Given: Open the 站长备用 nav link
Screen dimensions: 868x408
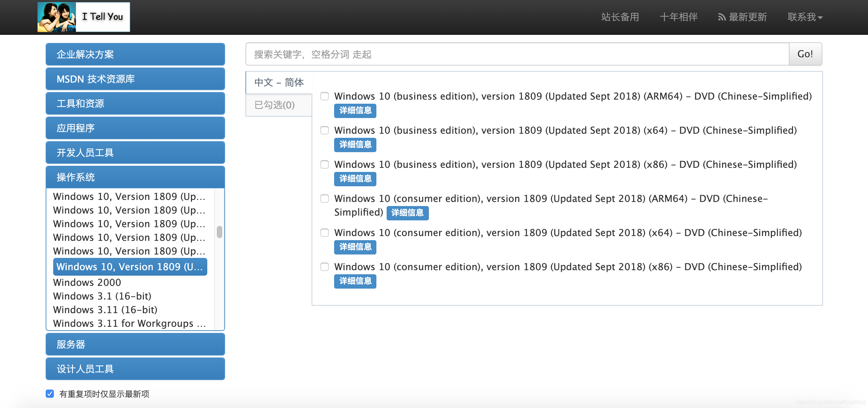Looking at the screenshot, I should tap(620, 17).
